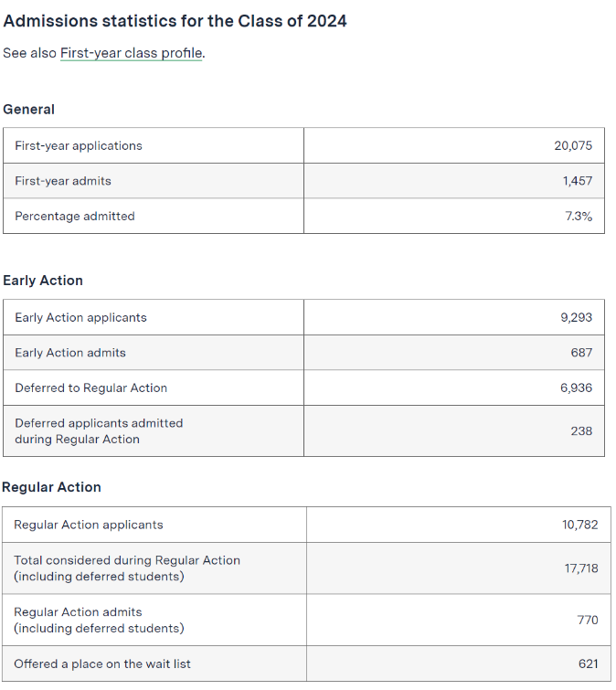Select the 20,075 applications value
The height and width of the screenshot is (690, 616).
(x=573, y=145)
